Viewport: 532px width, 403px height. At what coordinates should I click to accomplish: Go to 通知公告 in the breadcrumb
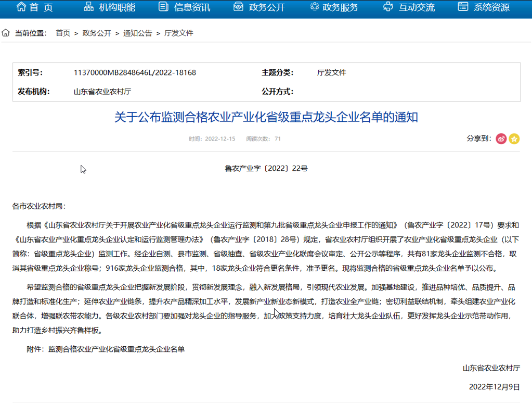click(137, 33)
